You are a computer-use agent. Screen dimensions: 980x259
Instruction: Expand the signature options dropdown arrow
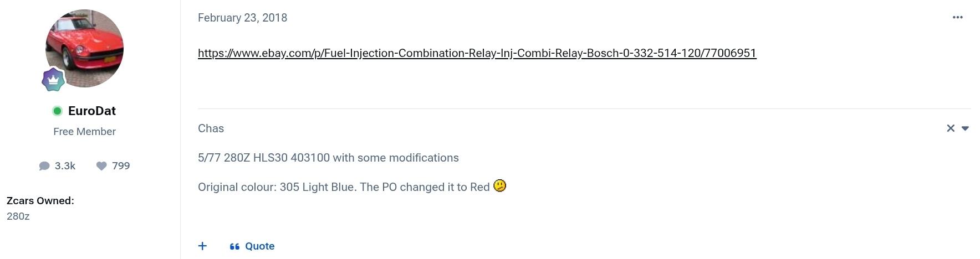point(965,128)
